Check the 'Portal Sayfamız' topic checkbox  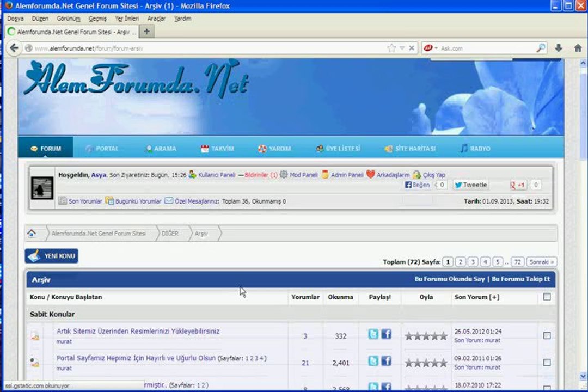tap(547, 363)
